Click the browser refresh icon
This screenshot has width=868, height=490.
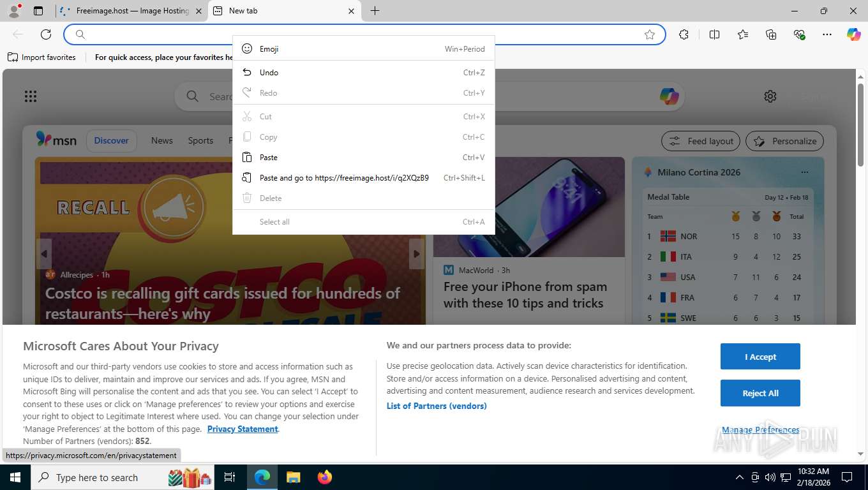tap(46, 34)
